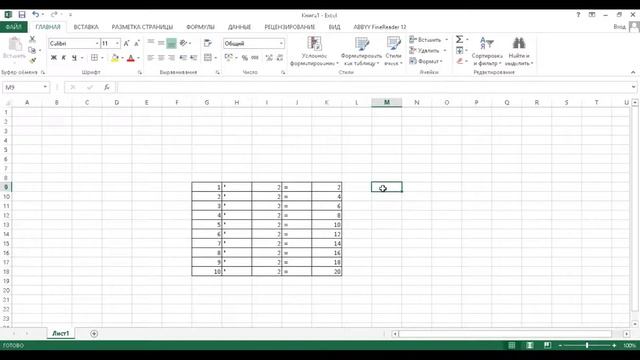The image size is (640, 360).
Task: Click Вход sign-in link
Action: pyautogui.click(x=619, y=27)
